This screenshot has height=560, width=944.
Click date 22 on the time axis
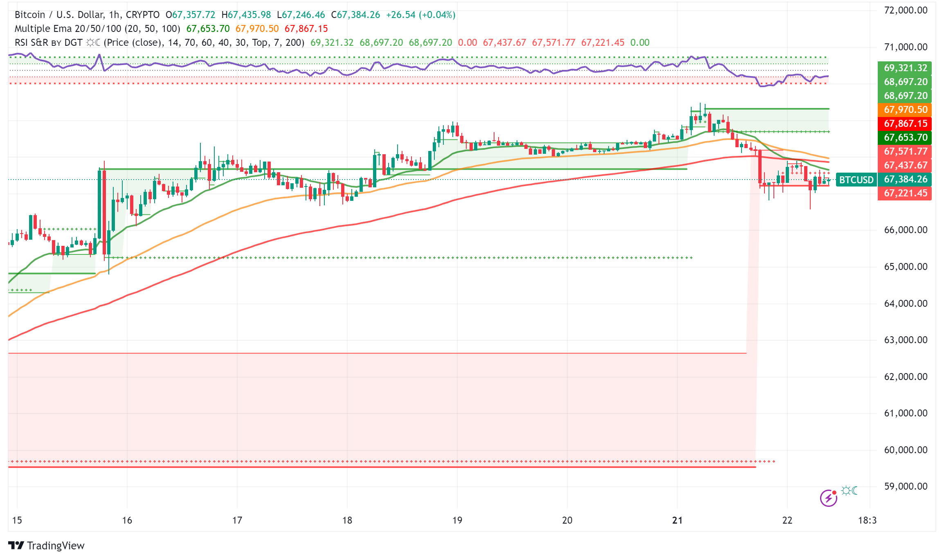tap(787, 520)
